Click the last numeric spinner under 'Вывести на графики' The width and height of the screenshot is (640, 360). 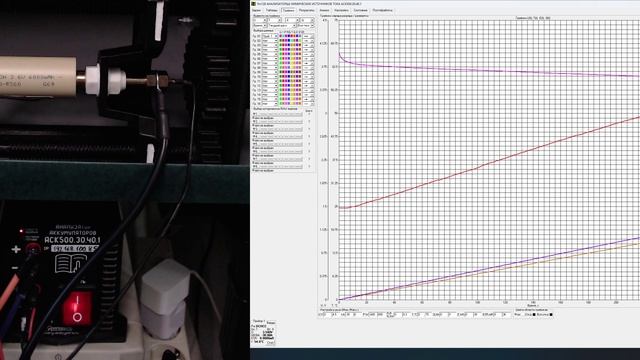point(307,20)
